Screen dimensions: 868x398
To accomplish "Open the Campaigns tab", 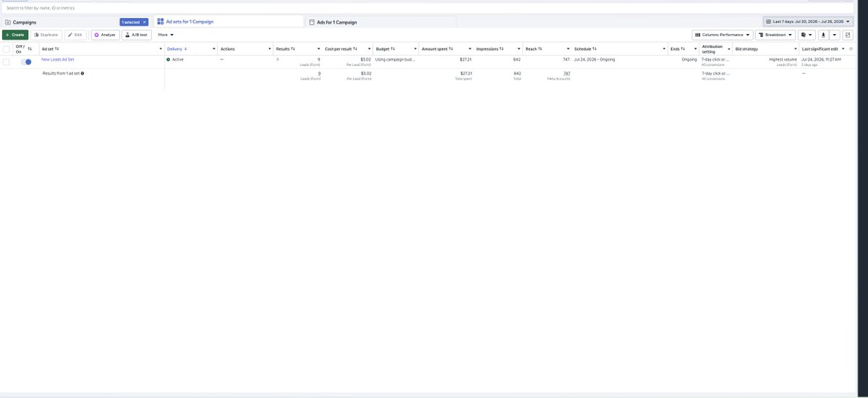I will pyautogui.click(x=76, y=22).
